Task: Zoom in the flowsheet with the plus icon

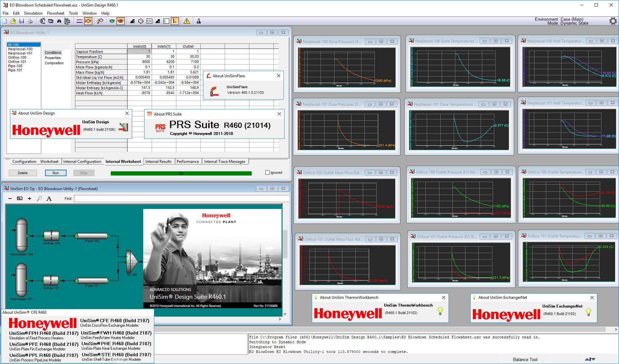Action: [30, 199]
